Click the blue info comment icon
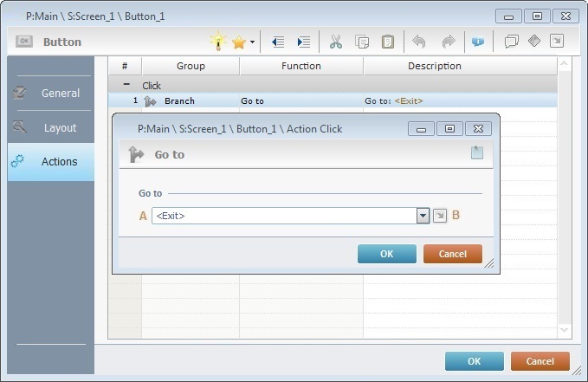588x382 pixels. coord(477,42)
